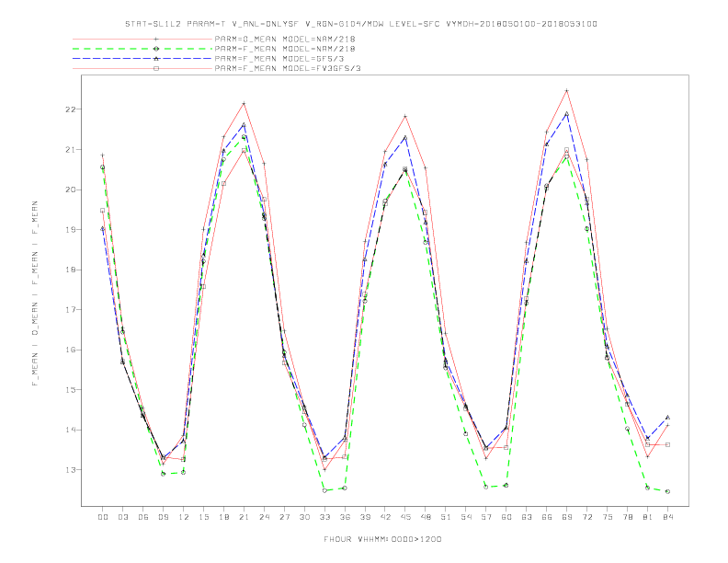Viewport: 728px width, 563px height.
Task: Click the circle marker in green dashed legend line
Action: coord(156,49)
